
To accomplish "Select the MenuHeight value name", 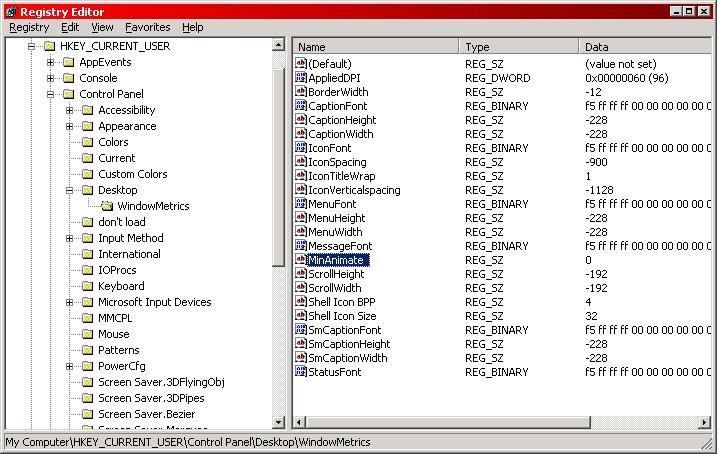I will 337,218.
